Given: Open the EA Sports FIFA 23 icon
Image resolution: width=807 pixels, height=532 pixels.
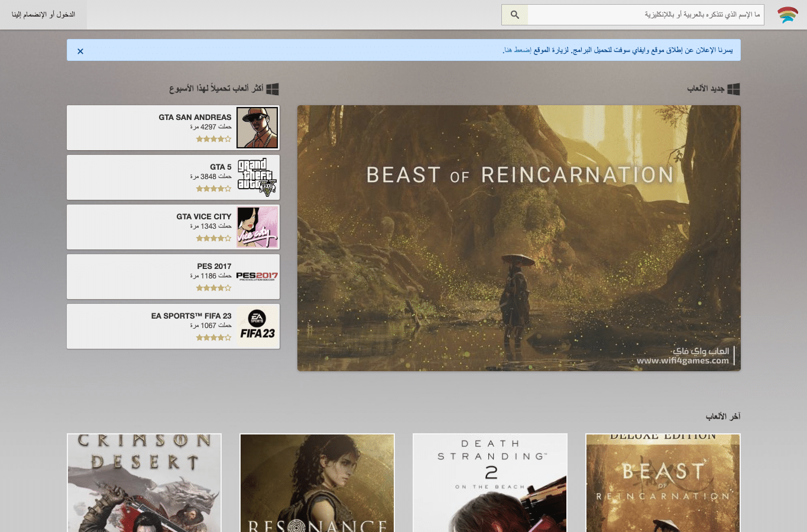Looking at the screenshot, I should pyautogui.click(x=257, y=326).
